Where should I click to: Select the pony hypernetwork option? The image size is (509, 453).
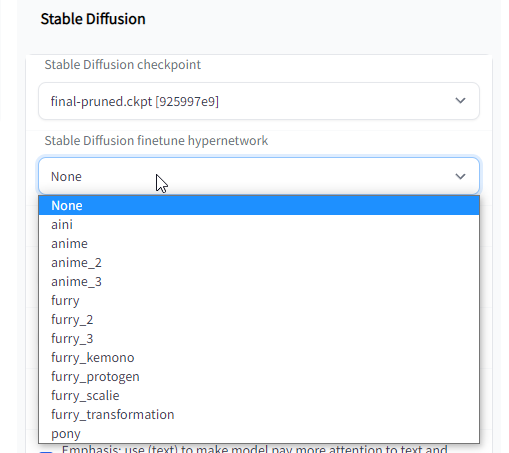click(259, 433)
